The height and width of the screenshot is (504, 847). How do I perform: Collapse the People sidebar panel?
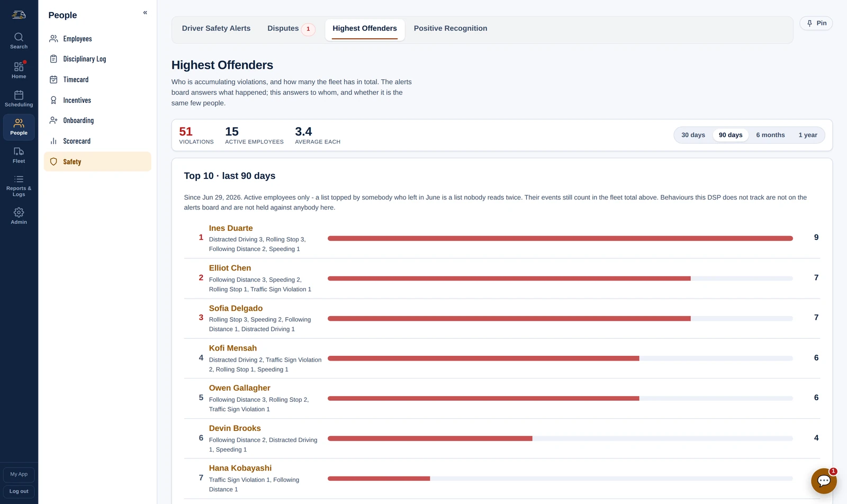[x=145, y=13]
